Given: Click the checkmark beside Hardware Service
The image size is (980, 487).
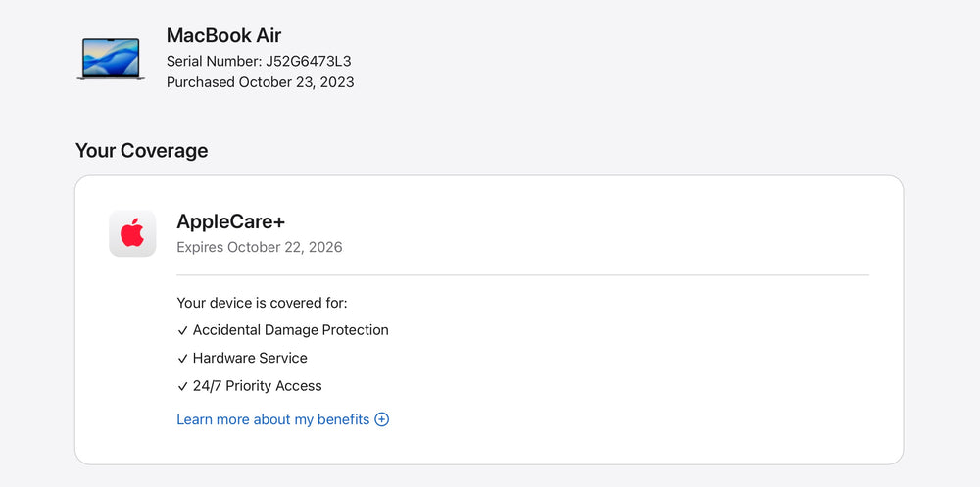Looking at the screenshot, I should 182,359.
